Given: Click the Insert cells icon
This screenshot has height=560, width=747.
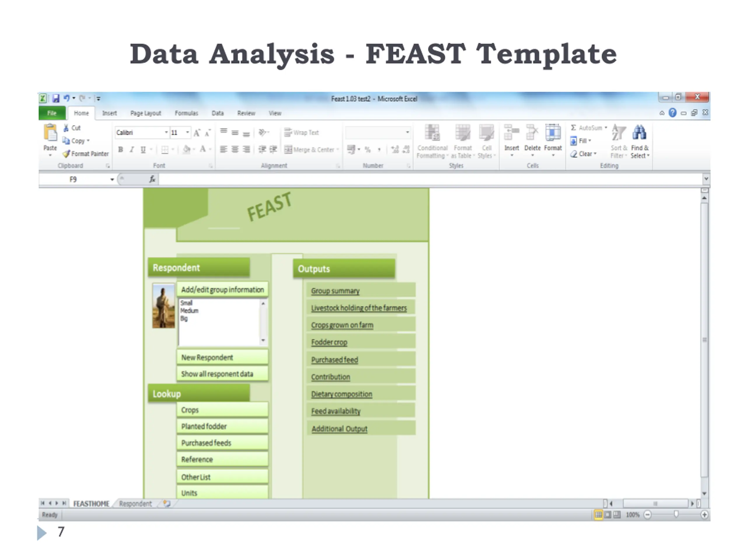Looking at the screenshot, I should (512, 132).
